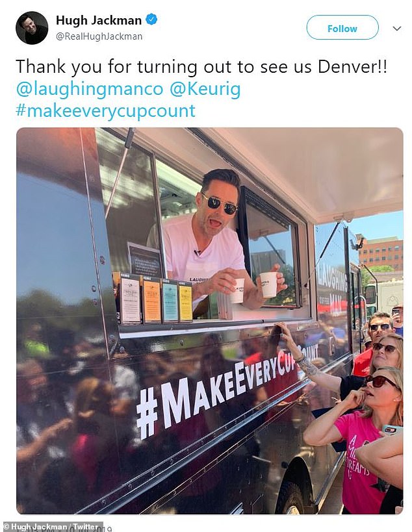Click the red brick building in the photo background
The height and width of the screenshot is (532, 412).
pos(380,254)
